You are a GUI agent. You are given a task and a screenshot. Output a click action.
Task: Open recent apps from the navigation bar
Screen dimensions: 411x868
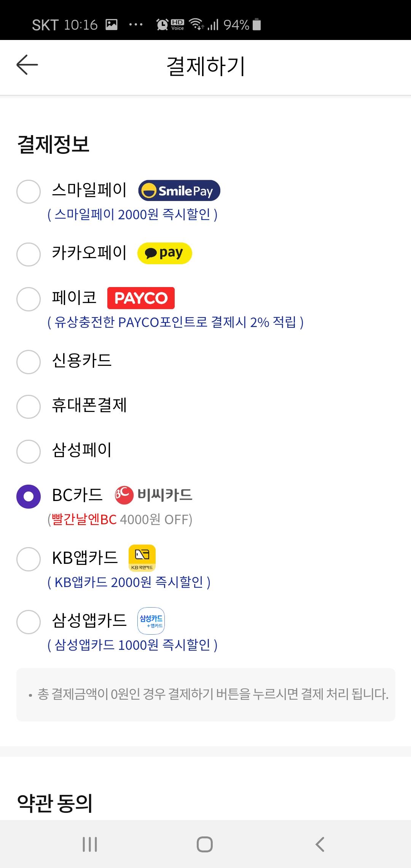point(90,844)
